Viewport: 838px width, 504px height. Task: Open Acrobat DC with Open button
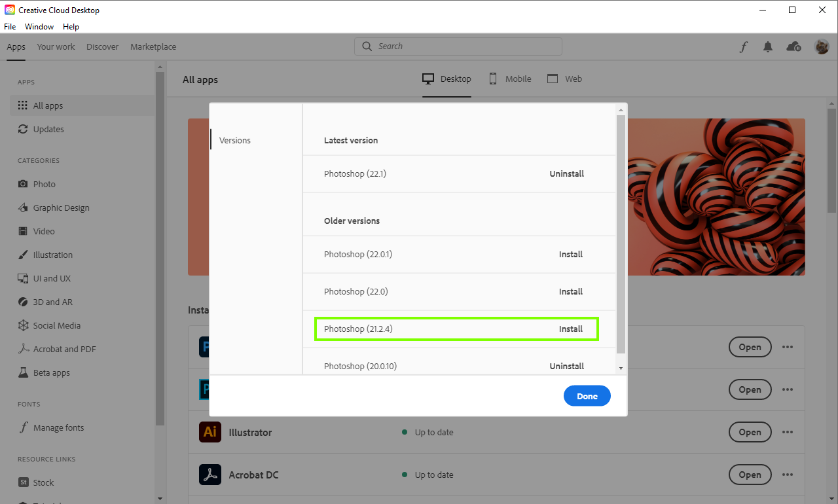point(750,475)
